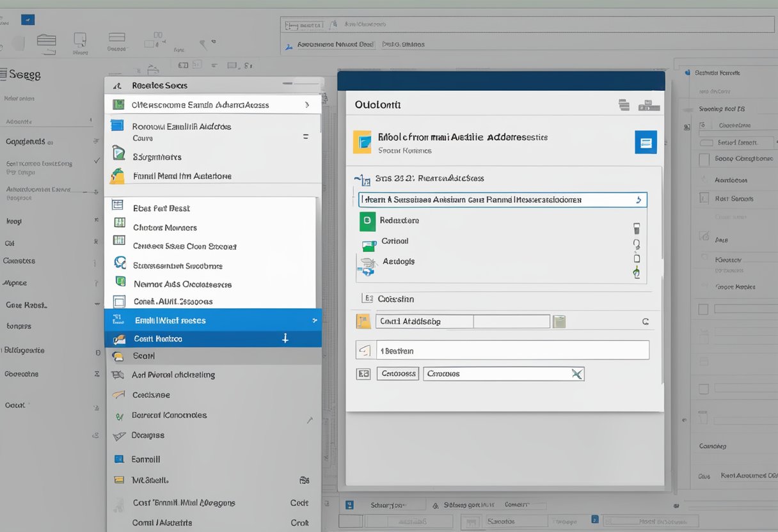The image size is (778, 532).
Task: Click the Cartiead item in the dialog list
Action: coord(395,241)
